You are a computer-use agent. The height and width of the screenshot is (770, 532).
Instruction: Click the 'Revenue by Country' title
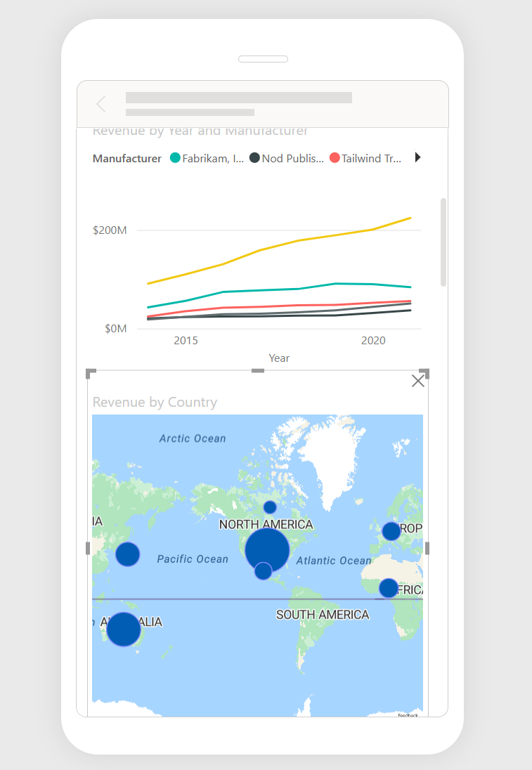[x=155, y=402]
